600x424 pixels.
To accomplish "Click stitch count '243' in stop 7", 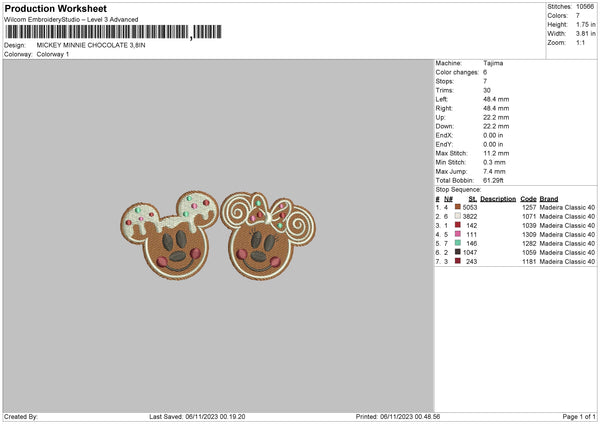I will tap(471, 261).
